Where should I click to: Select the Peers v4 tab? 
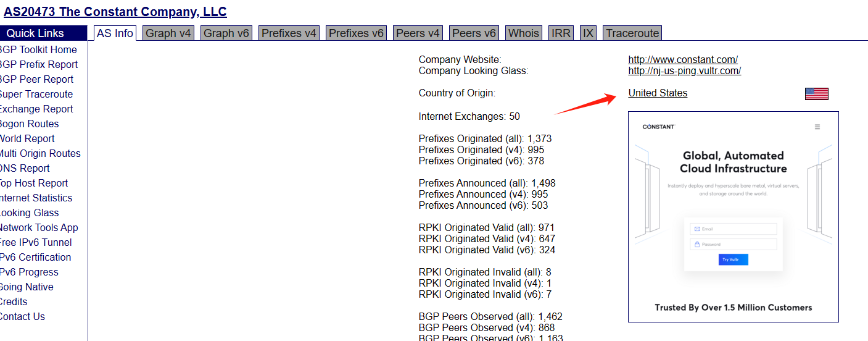coord(418,33)
